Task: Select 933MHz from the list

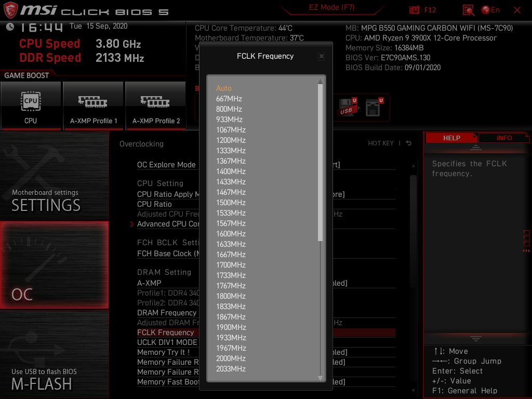Action: 229,119
